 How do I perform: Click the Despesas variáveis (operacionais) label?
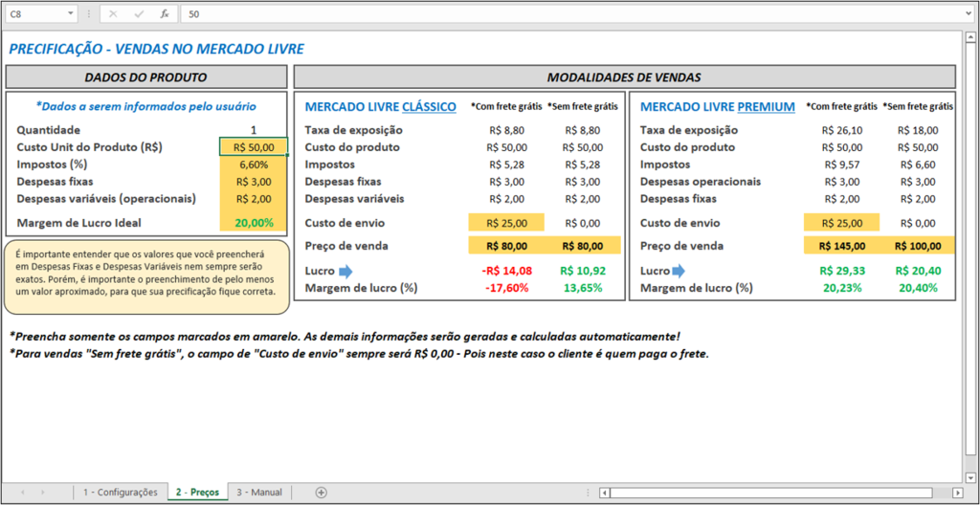point(107,199)
